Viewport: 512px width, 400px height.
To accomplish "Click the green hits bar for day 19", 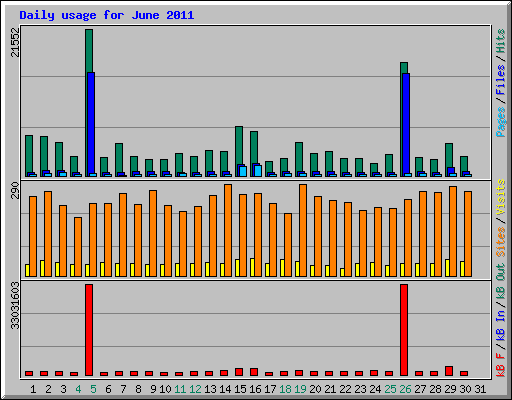I will (x=299, y=157).
